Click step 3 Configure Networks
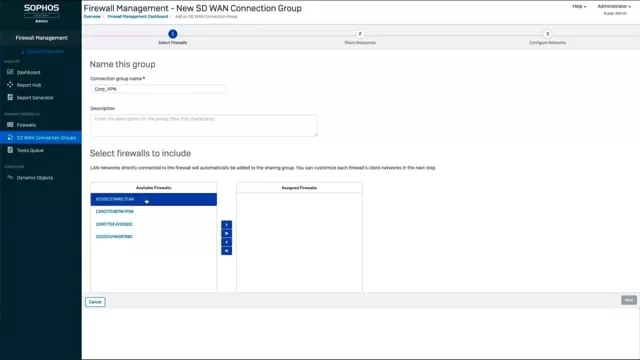The image size is (640, 360). (547, 34)
